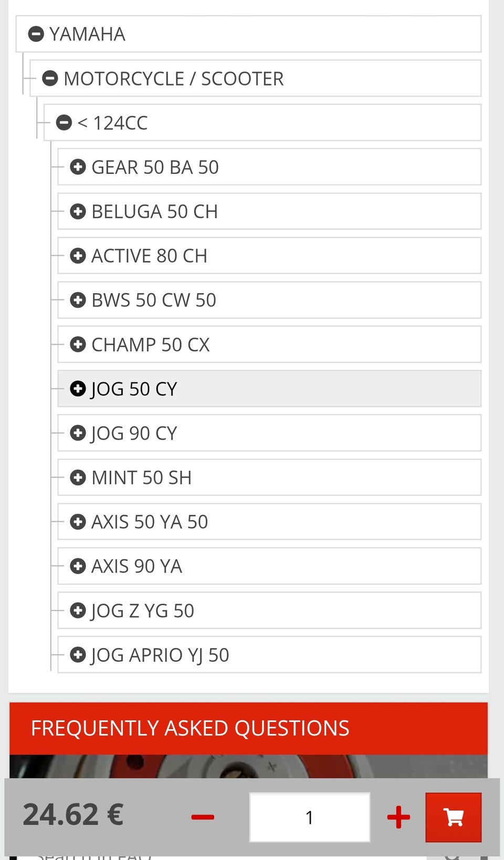This screenshot has height=860, width=504.
Task: Click the add to cart icon
Action: point(453,817)
